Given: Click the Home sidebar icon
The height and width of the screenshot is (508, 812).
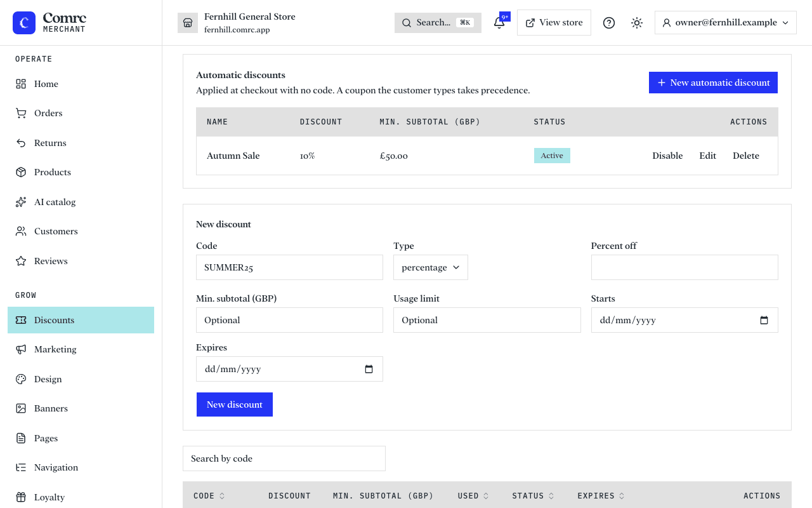Looking at the screenshot, I should (x=21, y=84).
